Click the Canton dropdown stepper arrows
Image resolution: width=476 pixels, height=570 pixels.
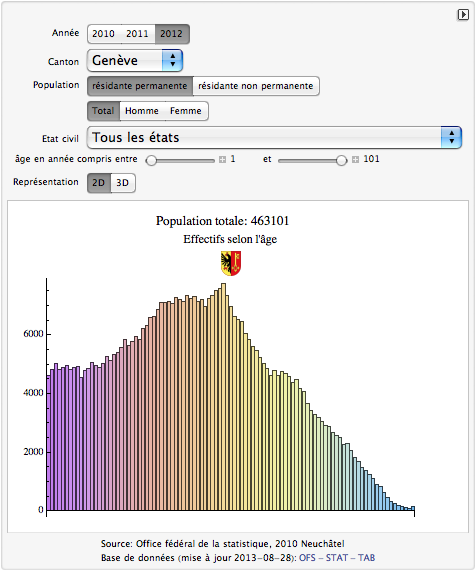pos(172,60)
